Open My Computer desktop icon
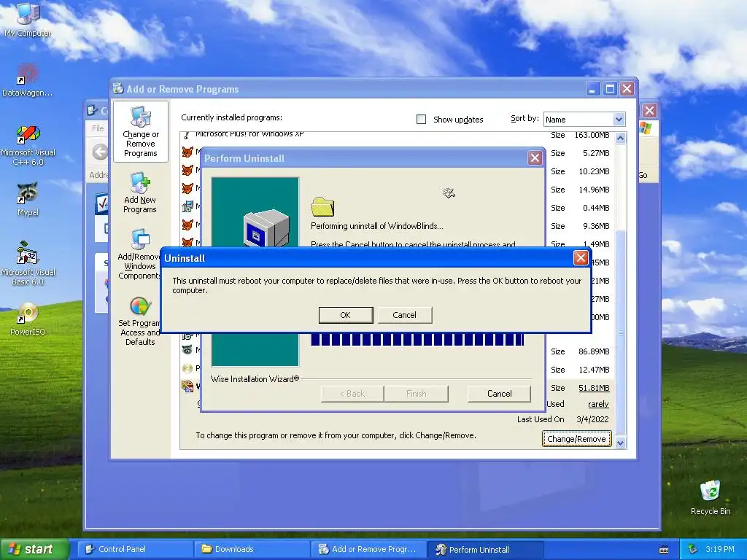 pyautogui.click(x=28, y=19)
